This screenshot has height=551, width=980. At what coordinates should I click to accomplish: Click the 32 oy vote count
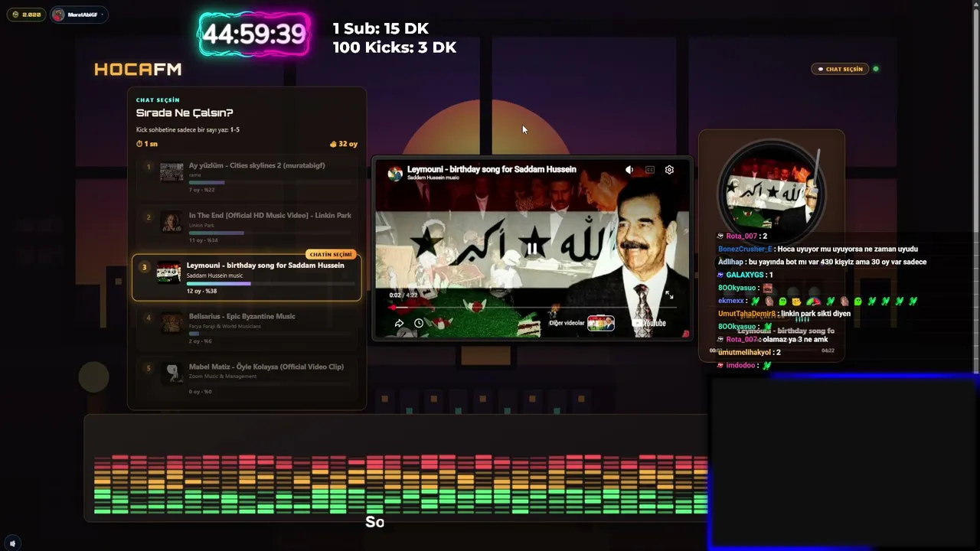pos(343,144)
